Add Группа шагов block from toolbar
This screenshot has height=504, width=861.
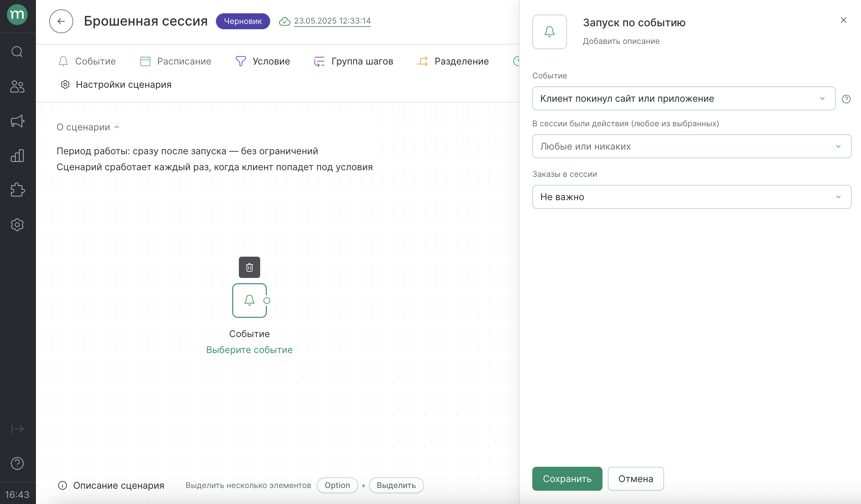[x=354, y=61]
